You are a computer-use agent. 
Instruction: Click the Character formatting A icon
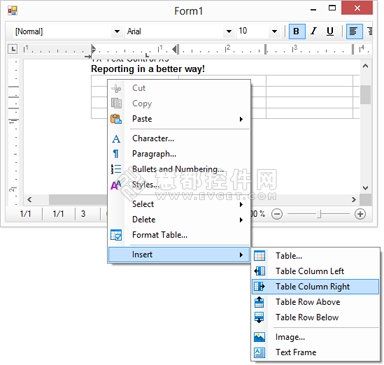[x=116, y=139]
